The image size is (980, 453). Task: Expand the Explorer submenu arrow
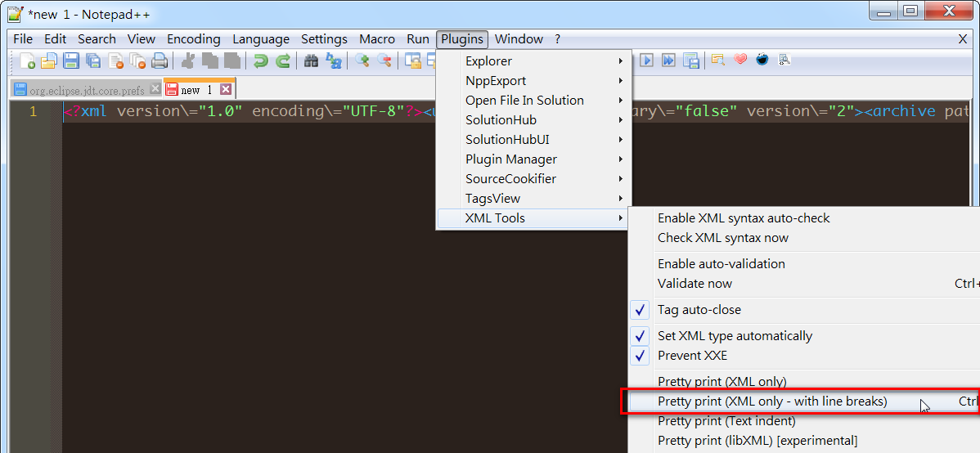pos(621,61)
